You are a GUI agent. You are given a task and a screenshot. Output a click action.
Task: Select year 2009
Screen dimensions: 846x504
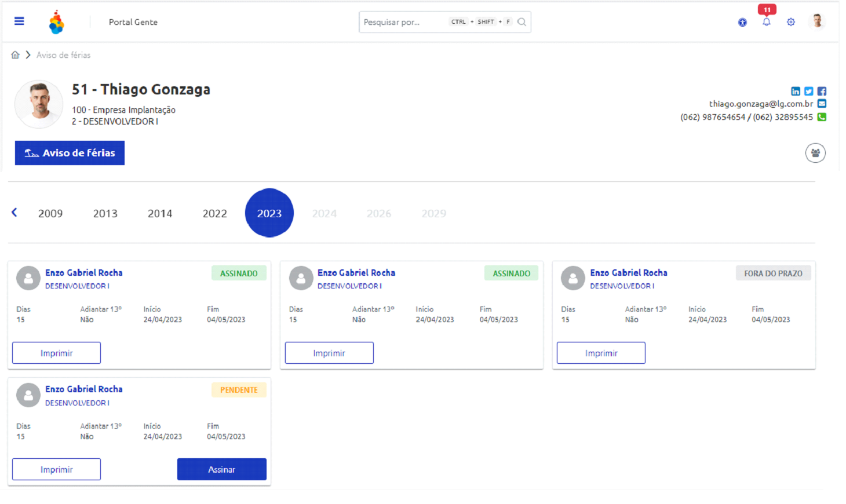(x=50, y=214)
